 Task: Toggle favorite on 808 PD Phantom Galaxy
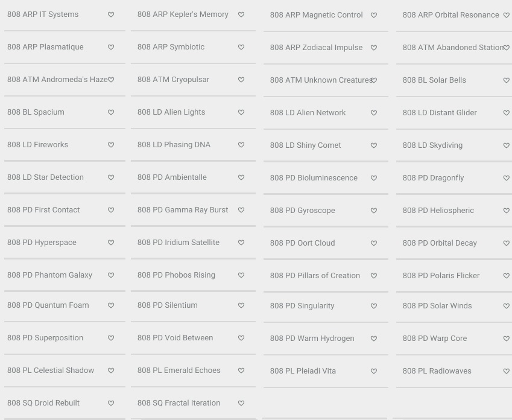point(111,275)
